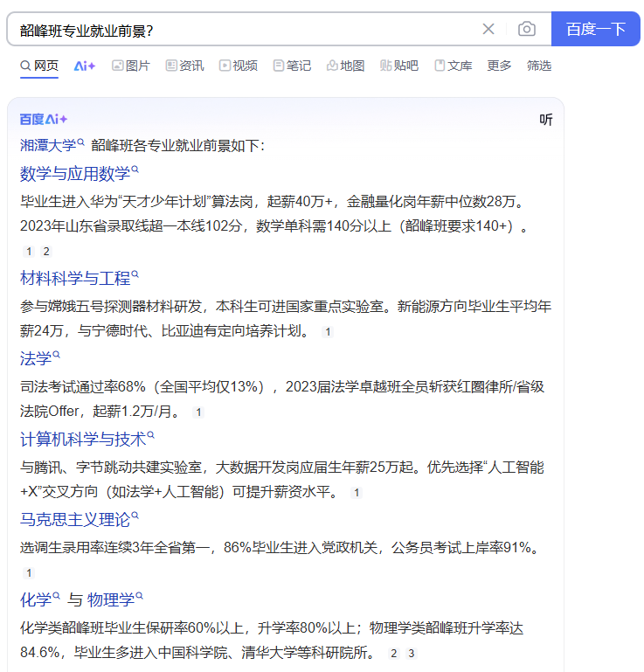Open the 马克思主义理论 link
644x672 pixels.
pyautogui.click(x=75, y=519)
